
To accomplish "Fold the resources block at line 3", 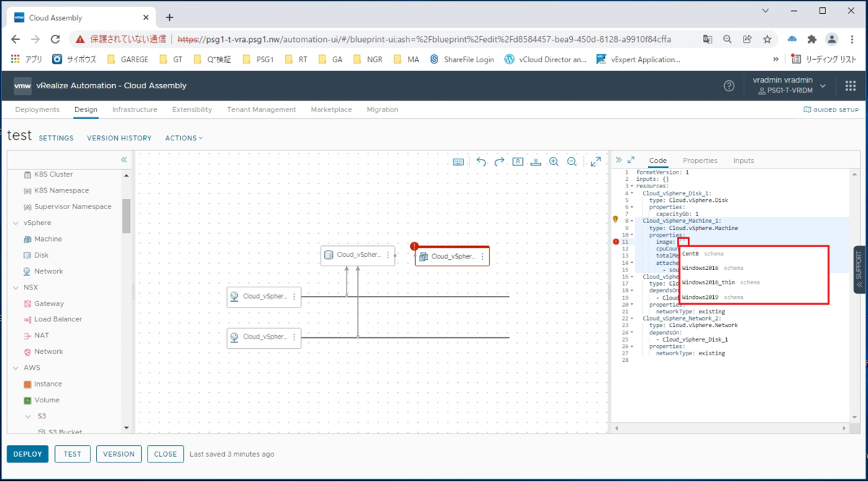I will (x=632, y=186).
